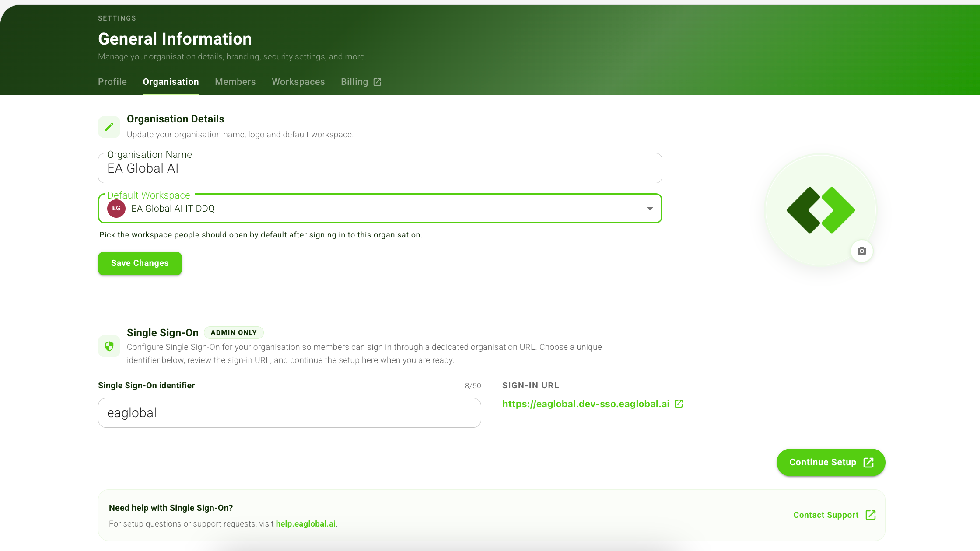980x551 pixels.
Task: Click the Contact Support link
Action: click(834, 515)
